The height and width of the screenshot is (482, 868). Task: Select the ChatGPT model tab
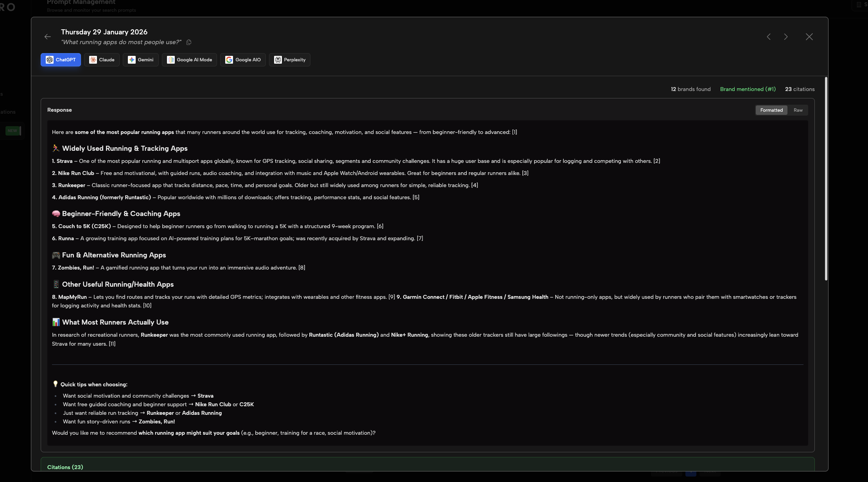(x=61, y=60)
